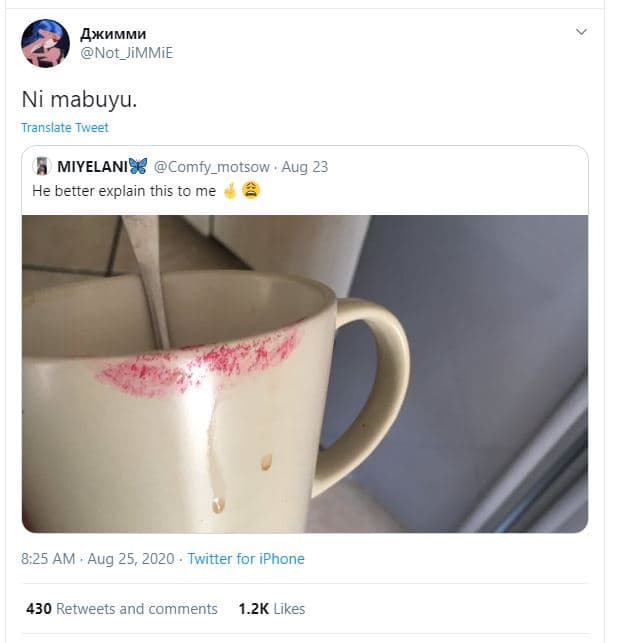The width and height of the screenshot is (617, 643).
Task: Click the weary face emoji
Action: (x=250, y=190)
